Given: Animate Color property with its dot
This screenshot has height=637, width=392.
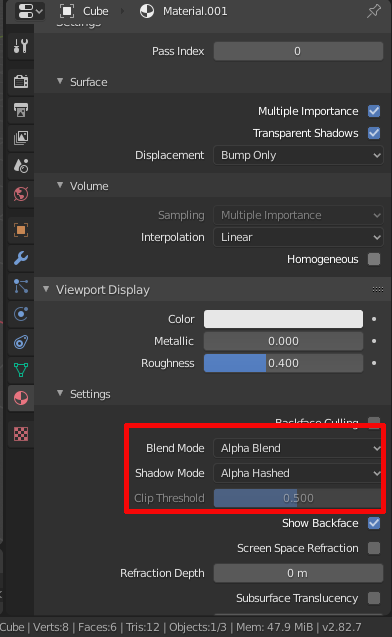Looking at the screenshot, I should pos(374,319).
